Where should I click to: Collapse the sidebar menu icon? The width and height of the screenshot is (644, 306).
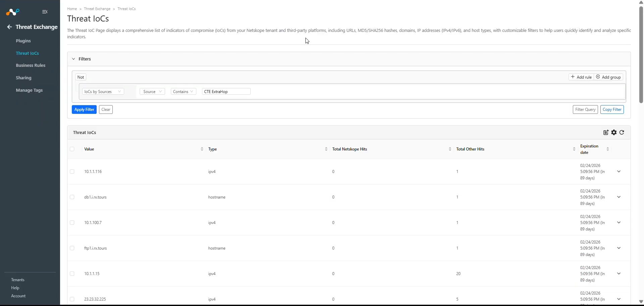pos(45,12)
